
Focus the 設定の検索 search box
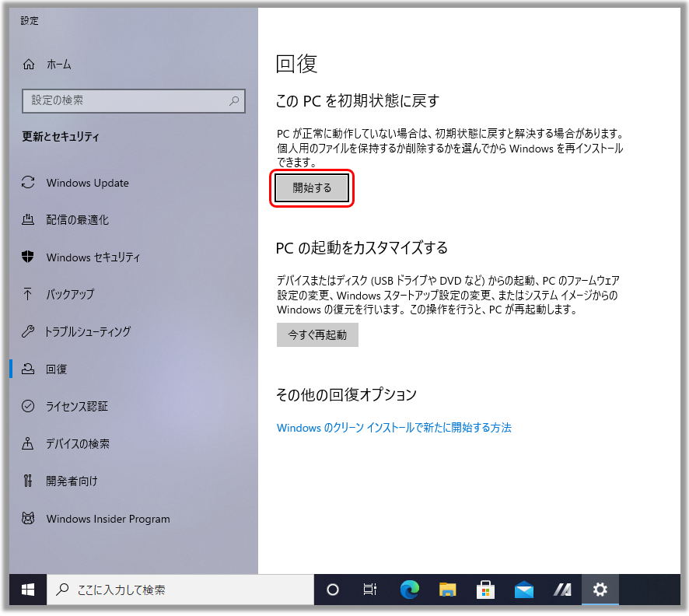click(x=134, y=100)
